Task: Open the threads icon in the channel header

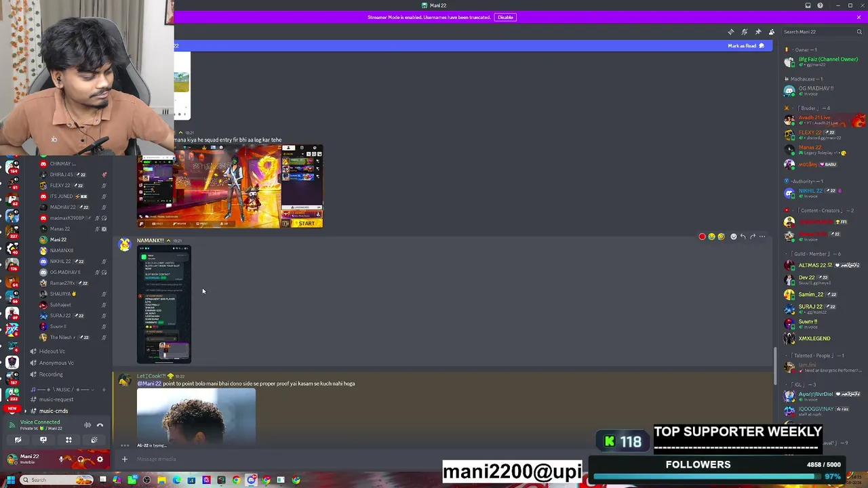Action: pyautogui.click(x=730, y=32)
